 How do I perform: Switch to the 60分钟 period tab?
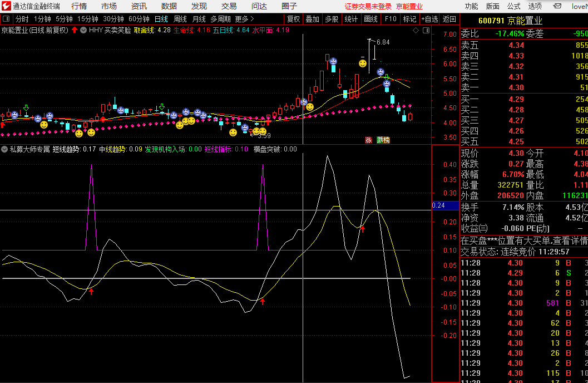pos(139,19)
